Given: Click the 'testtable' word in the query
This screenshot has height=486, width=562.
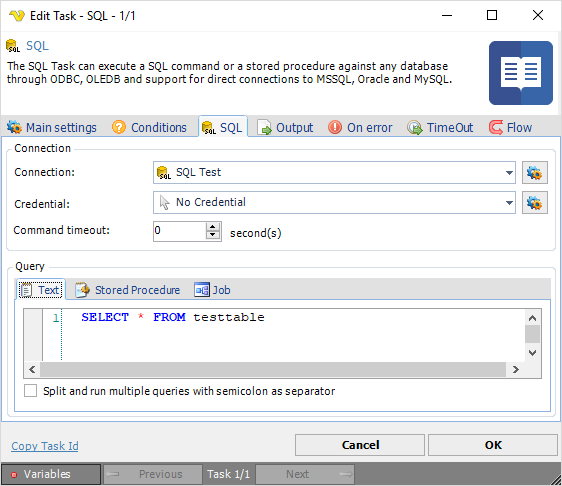Looking at the screenshot, I should 229,317.
